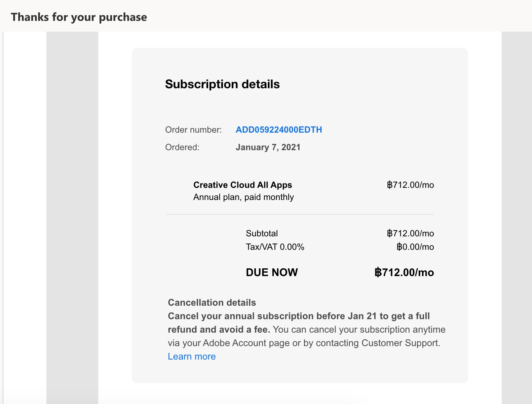Click the Cancellation details heading
Image resolution: width=532 pixels, height=404 pixels.
coord(212,302)
